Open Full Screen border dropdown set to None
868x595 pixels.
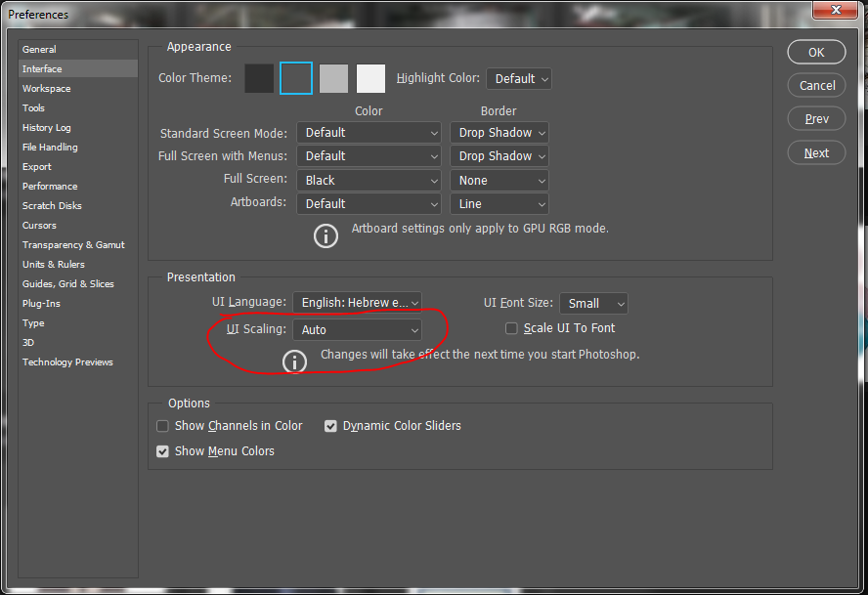click(x=499, y=181)
